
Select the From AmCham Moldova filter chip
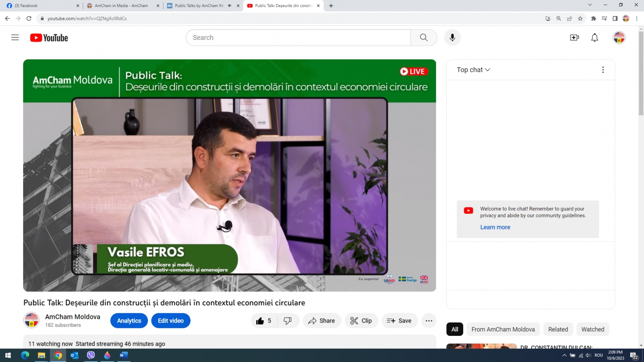tap(503, 329)
